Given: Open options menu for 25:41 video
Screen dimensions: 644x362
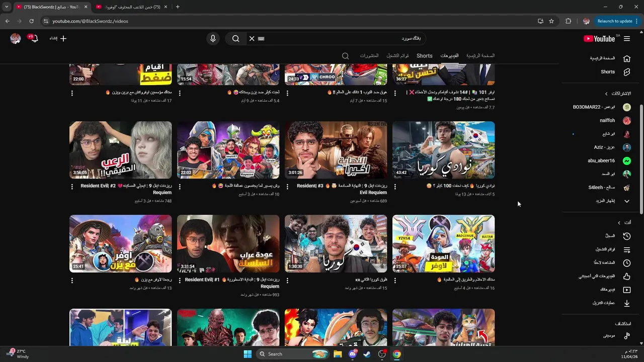Looking at the screenshot, I should 72,281.
